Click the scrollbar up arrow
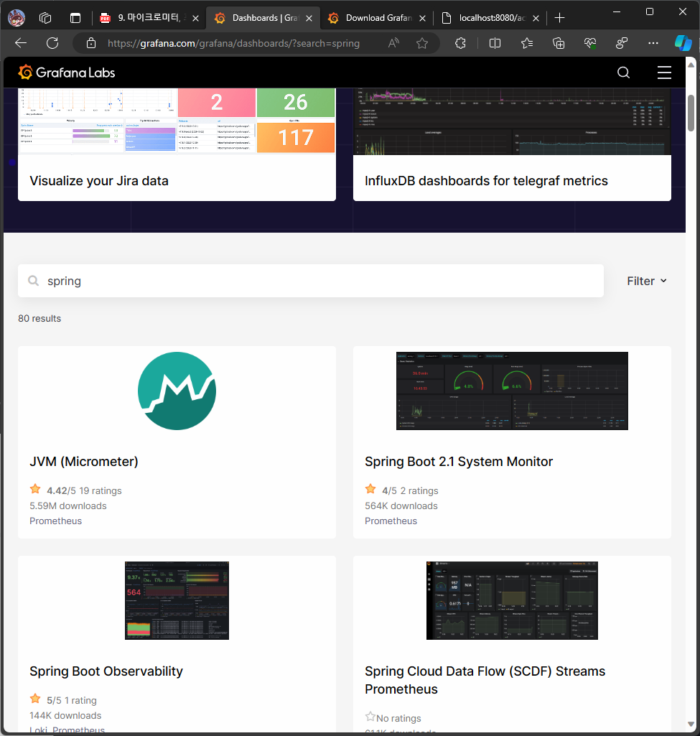700x736 pixels. pos(691,65)
